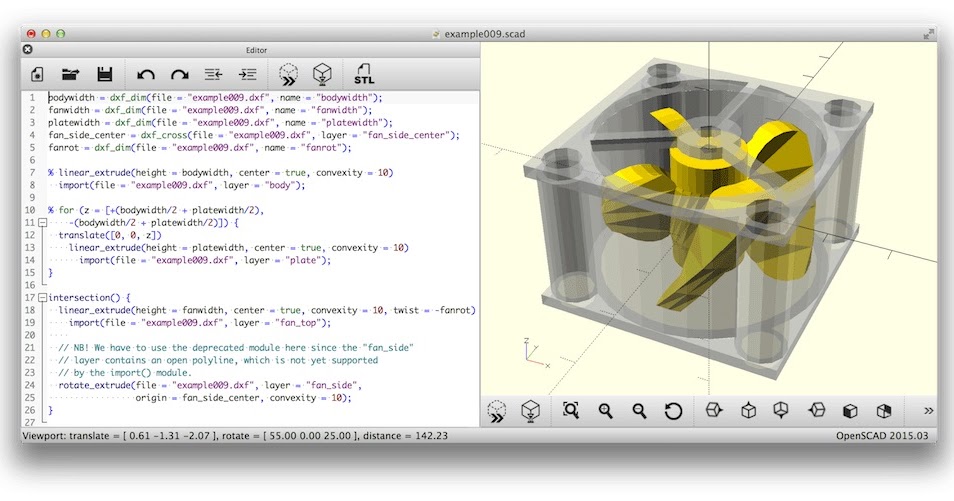Click the macOS yellow minimize button

[46, 34]
